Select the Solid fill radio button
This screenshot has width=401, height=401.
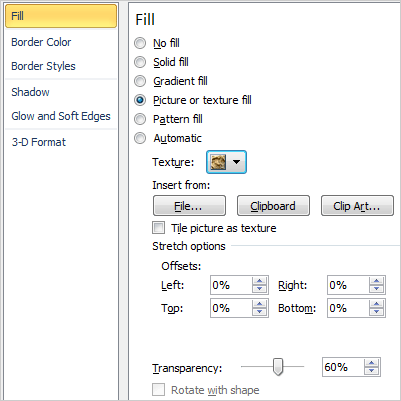[140, 62]
